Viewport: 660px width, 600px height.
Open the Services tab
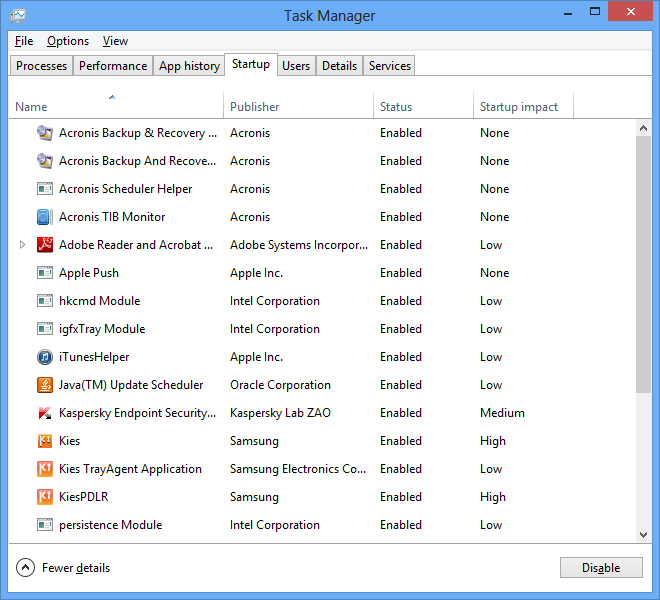pos(389,66)
